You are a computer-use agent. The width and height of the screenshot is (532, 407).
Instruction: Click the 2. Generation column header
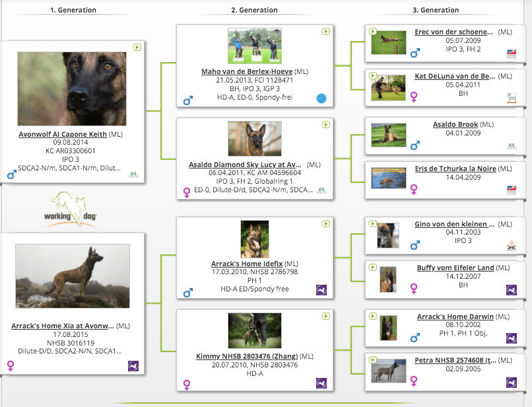254,10
